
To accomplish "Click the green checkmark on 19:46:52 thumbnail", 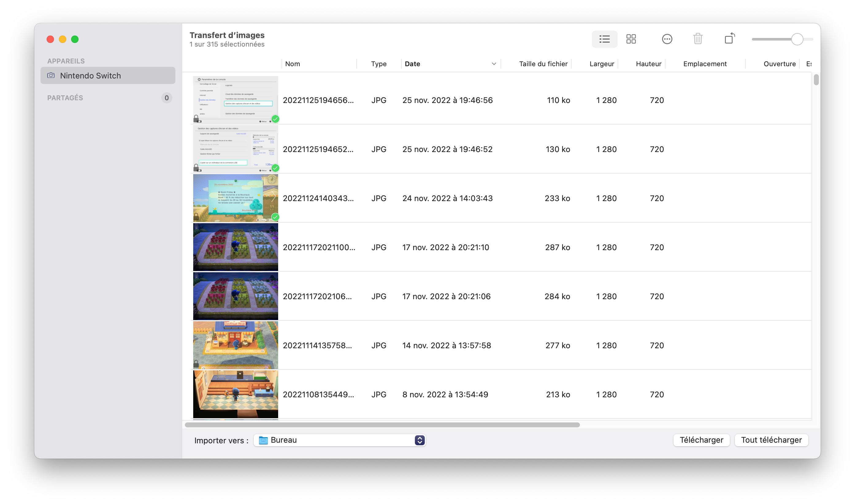I will point(275,168).
